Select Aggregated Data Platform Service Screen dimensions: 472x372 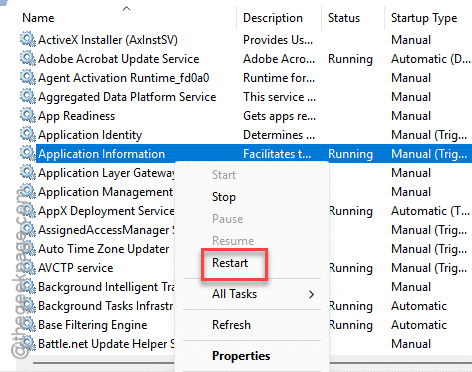click(127, 97)
